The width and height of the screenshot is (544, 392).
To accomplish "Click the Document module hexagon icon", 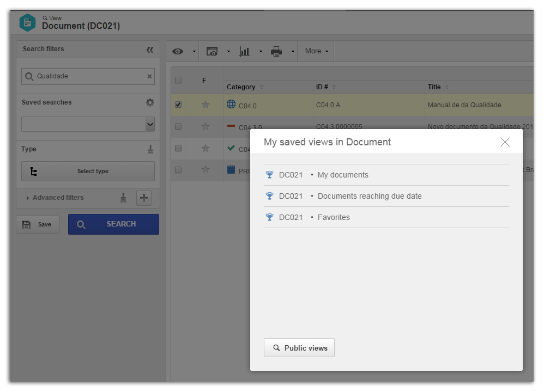I will click(27, 22).
